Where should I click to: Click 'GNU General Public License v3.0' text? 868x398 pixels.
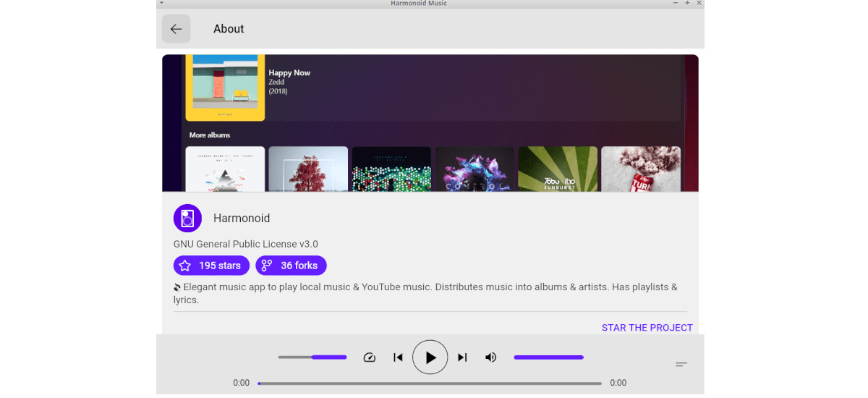(246, 244)
